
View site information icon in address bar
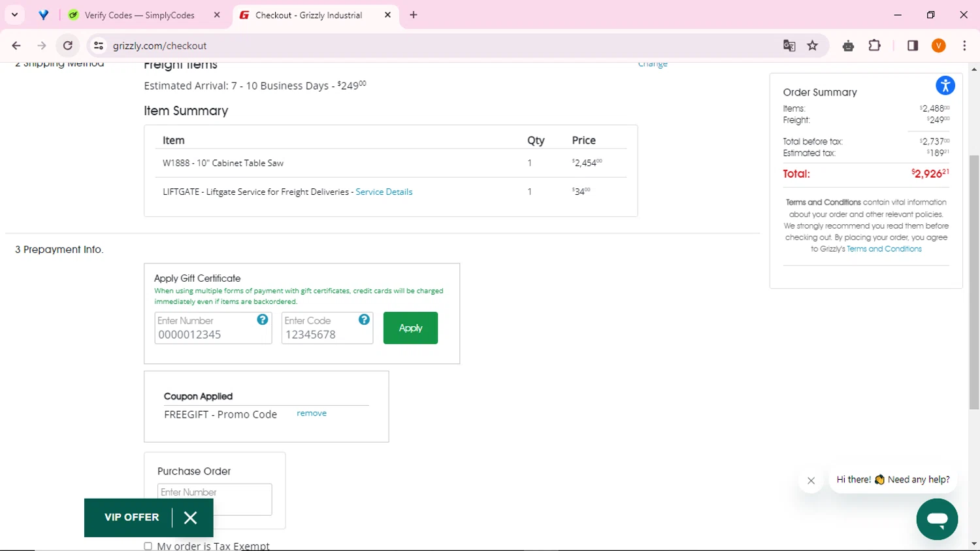[x=99, y=46]
